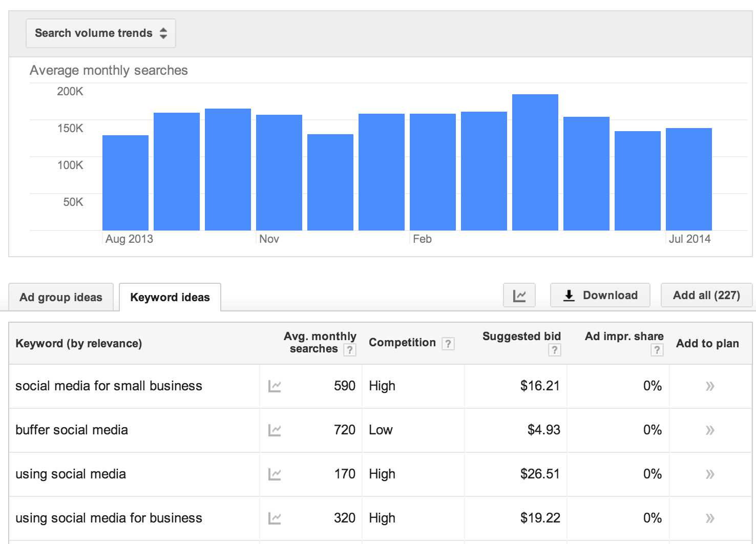Viewport: 756px width, 544px height.
Task: Show trend chart for buffer social media
Action: [x=275, y=430]
